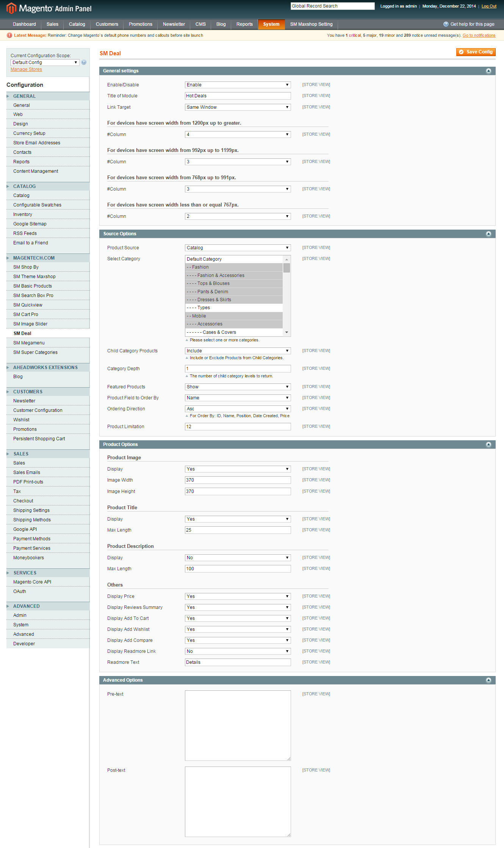504x848 pixels.
Task: Click the category list scroll down arrow
Action: (x=287, y=332)
